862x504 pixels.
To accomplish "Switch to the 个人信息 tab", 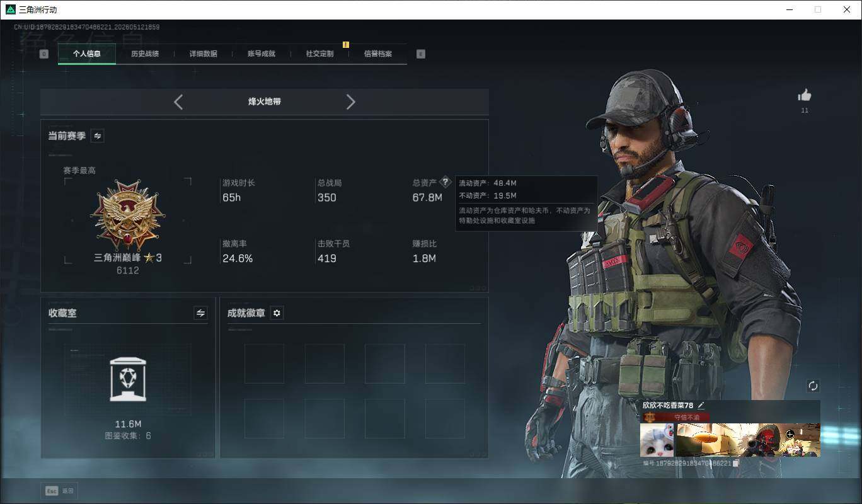I will (x=87, y=54).
